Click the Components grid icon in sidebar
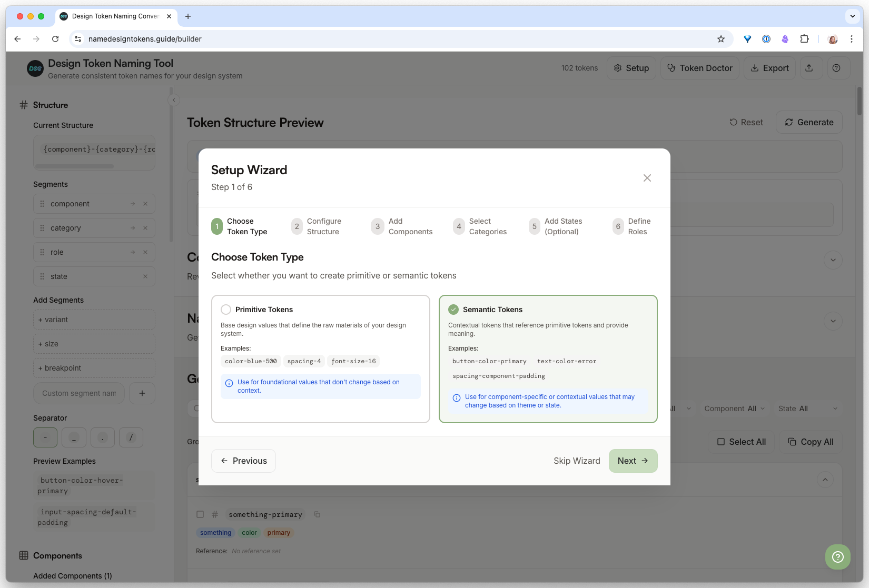Screen dimensions: 869x588 24,555
